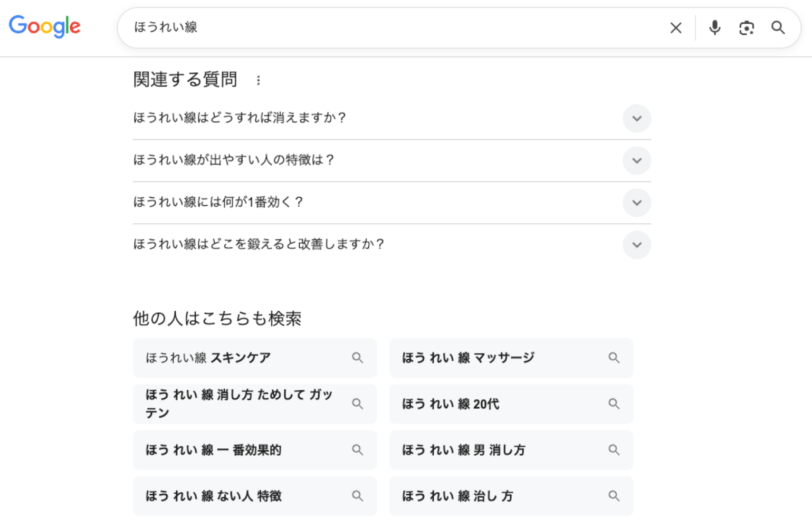The width and height of the screenshot is (812, 528).
Task: Expand chevron for ほうれい線はどうすれば消えますか？
Action: coord(637,119)
